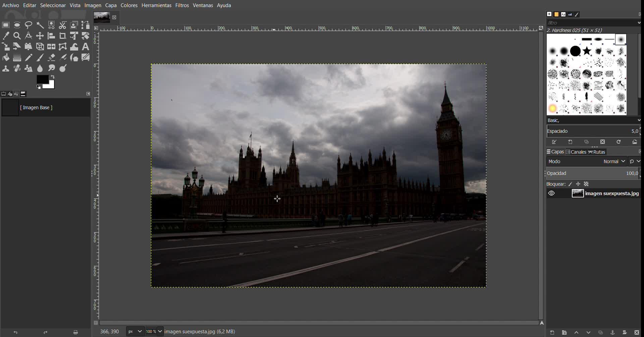644x337 pixels.
Task: Select the Rectangle Select tool
Action: pyautogui.click(x=6, y=25)
